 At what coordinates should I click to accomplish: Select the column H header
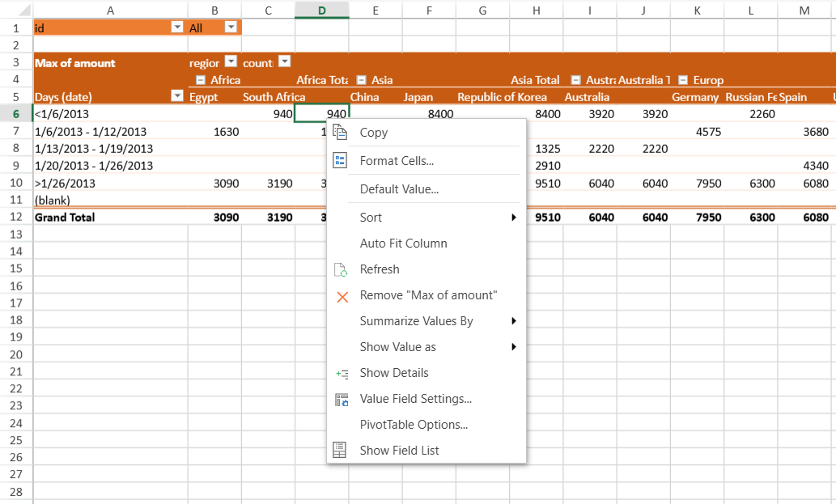click(537, 10)
